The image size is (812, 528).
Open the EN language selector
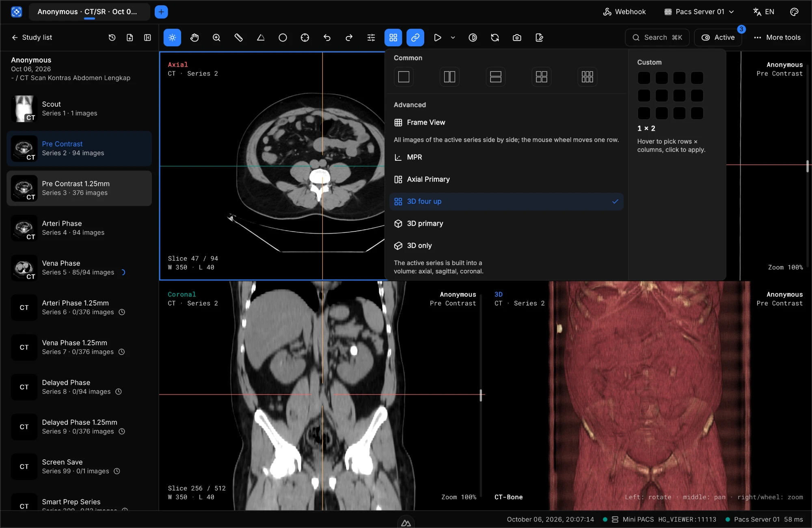point(764,12)
